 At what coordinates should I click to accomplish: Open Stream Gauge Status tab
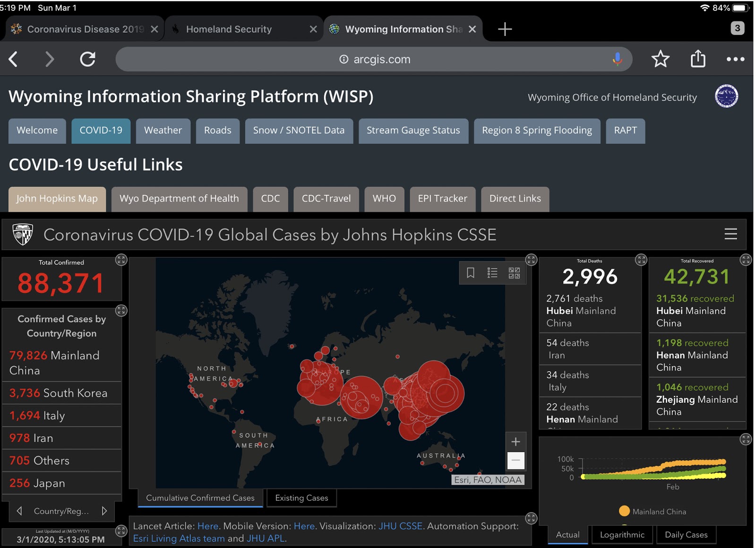click(413, 130)
